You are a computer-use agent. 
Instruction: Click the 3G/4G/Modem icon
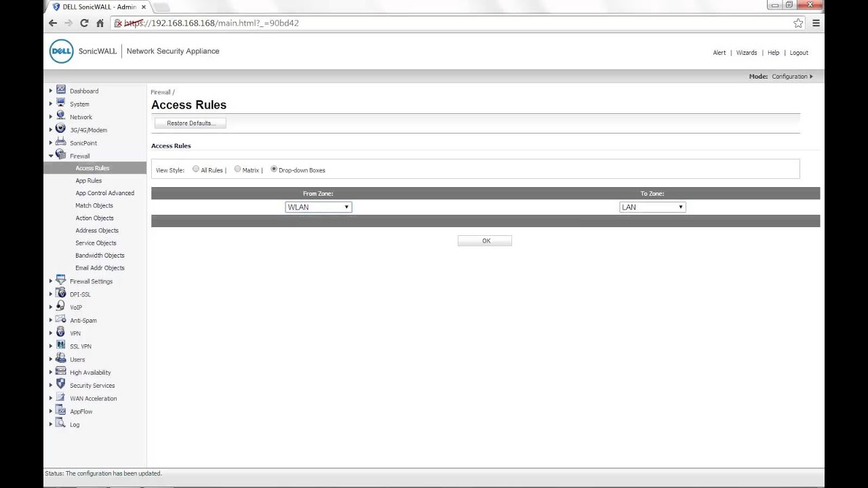(61, 129)
